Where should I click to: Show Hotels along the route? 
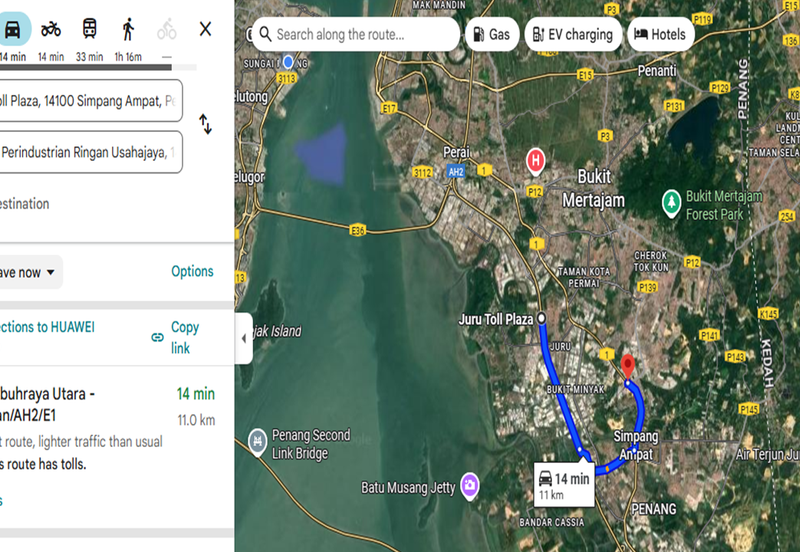[659, 34]
